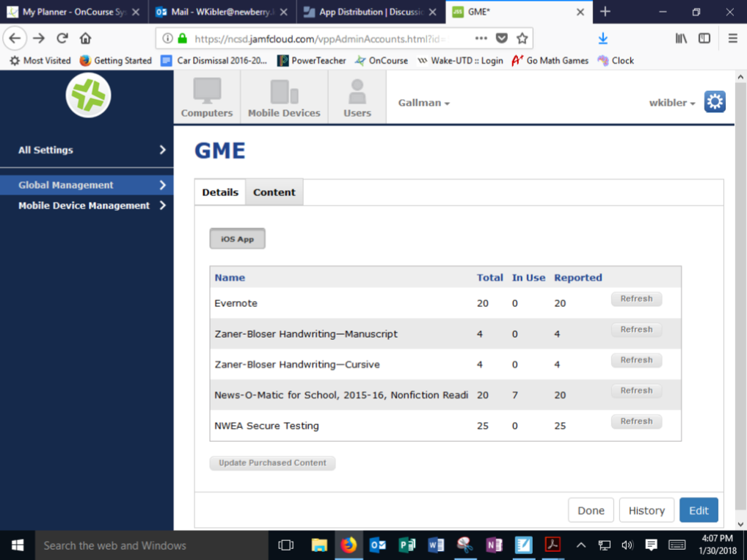
Task: Click the browser home icon
Action: pos(85,38)
